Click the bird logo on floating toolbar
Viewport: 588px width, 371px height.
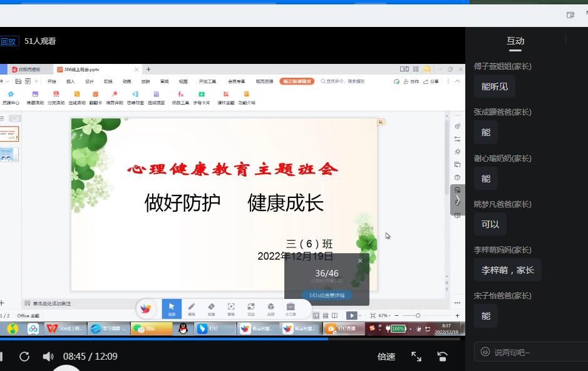(x=146, y=308)
